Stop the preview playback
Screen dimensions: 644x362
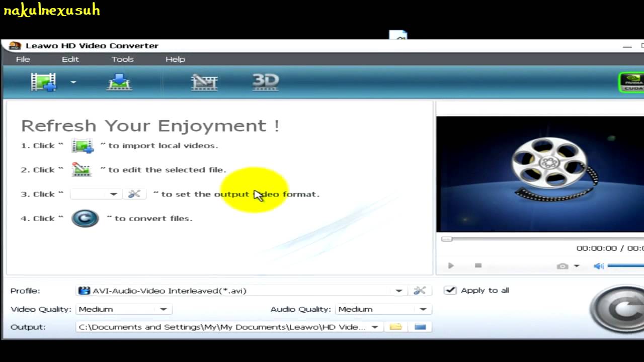click(x=478, y=265)
